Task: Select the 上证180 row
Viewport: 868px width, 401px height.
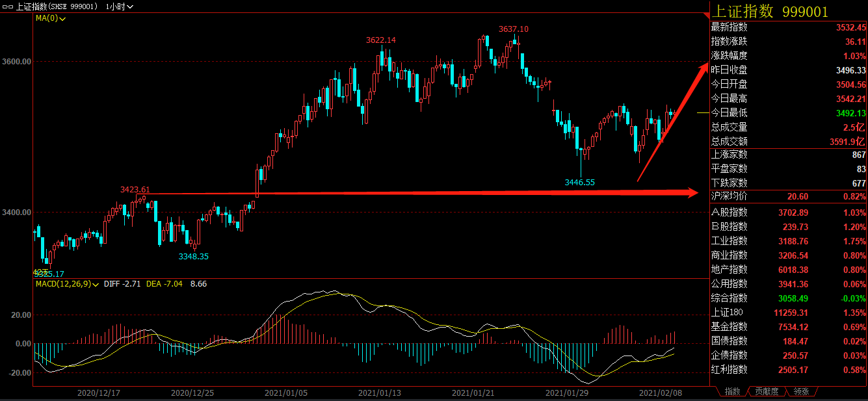Action: (x=788, y=313)
